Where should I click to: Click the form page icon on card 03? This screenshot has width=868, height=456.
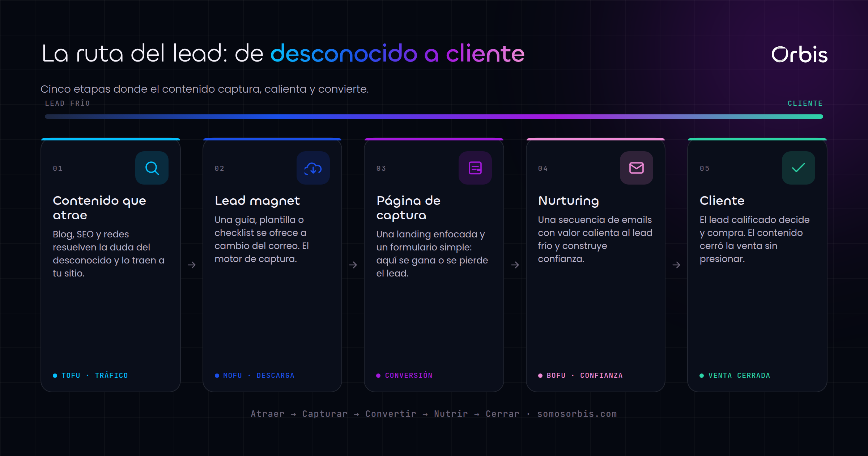pos(475,168)
